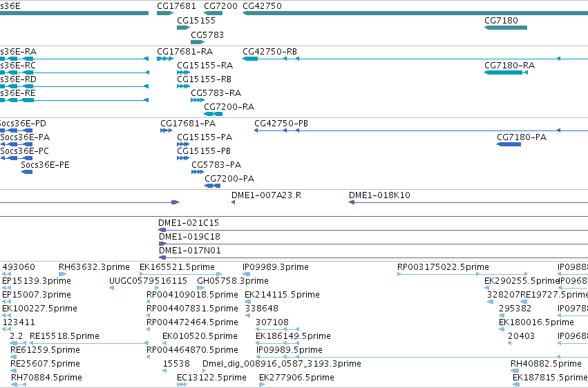Select EST IP09989.5prime
This screenshot has height=388, width=588.
[x=290, y=351]
